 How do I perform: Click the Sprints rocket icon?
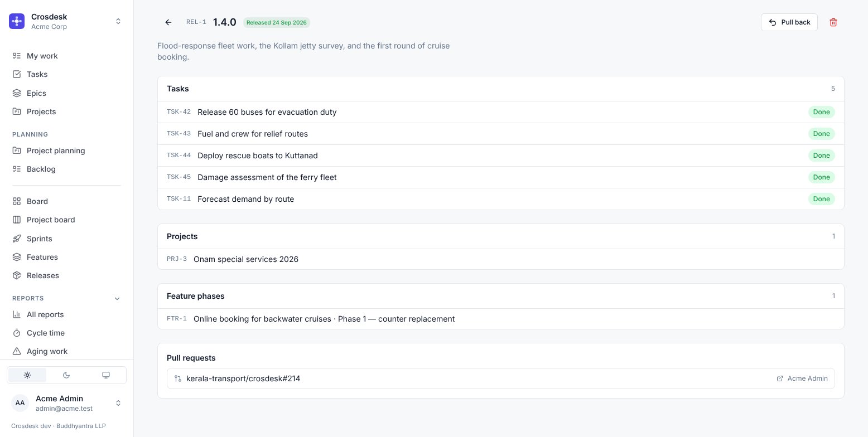tap(17, 239)
